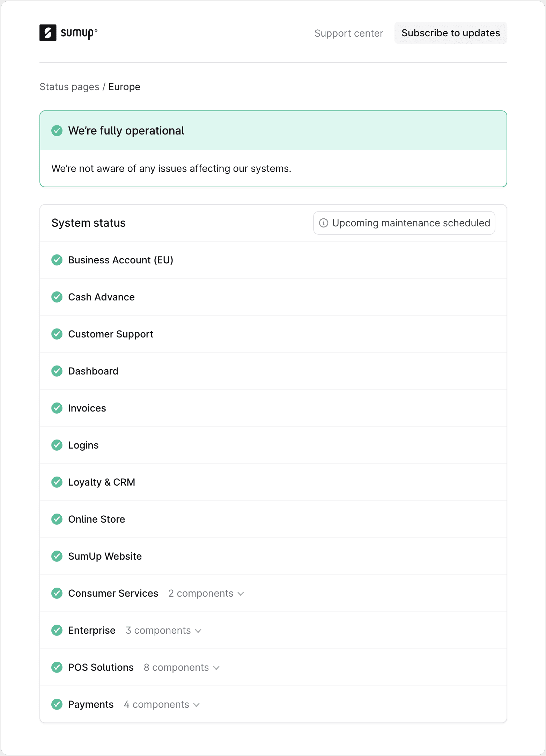Click the info icon beside Upcoming maintenance

tap(324, 223)
